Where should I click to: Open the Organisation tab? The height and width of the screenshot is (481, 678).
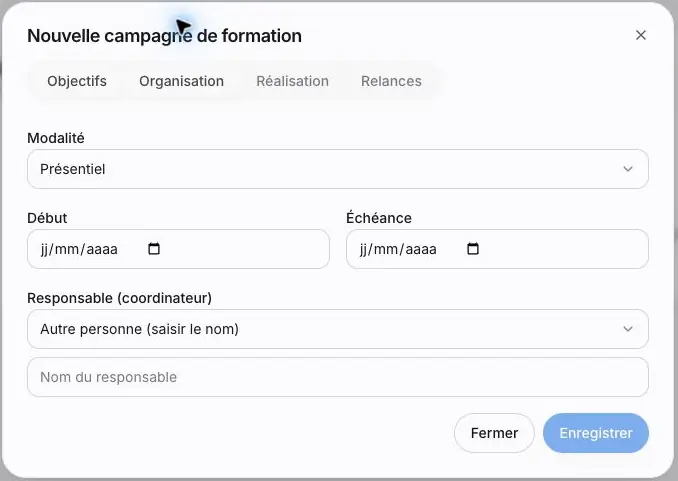tap(181, 81)
